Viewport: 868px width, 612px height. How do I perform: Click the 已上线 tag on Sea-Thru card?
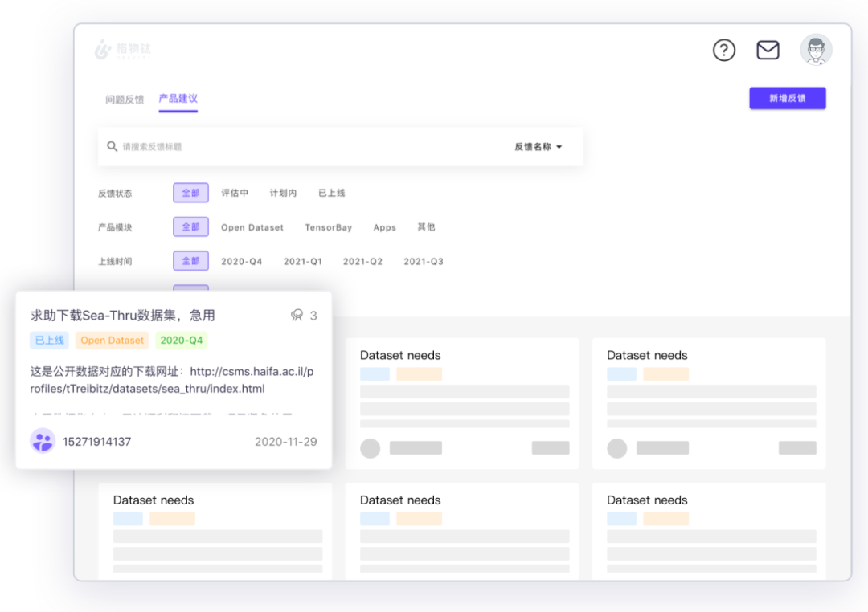point(49,341)
